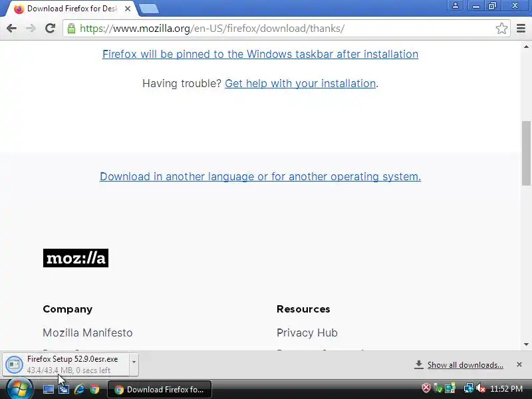Expand the Firefox Setup download options arrow

134,364
